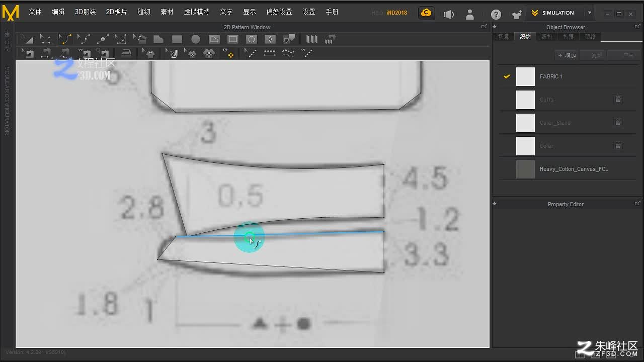644x362 pixels.
Task: Select the Add Point/Split Line tool
Action: click(x=102, y=39)
